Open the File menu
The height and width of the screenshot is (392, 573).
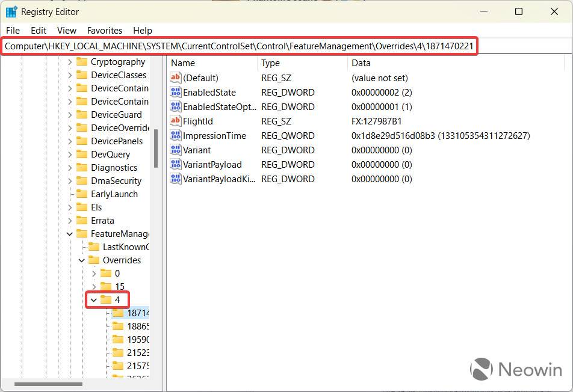click(12, 30)
